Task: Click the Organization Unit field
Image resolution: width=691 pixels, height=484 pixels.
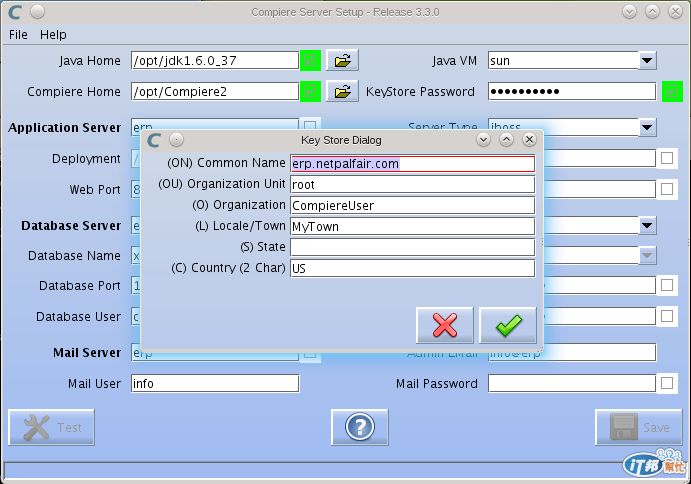Action: [x=412, y=184]
